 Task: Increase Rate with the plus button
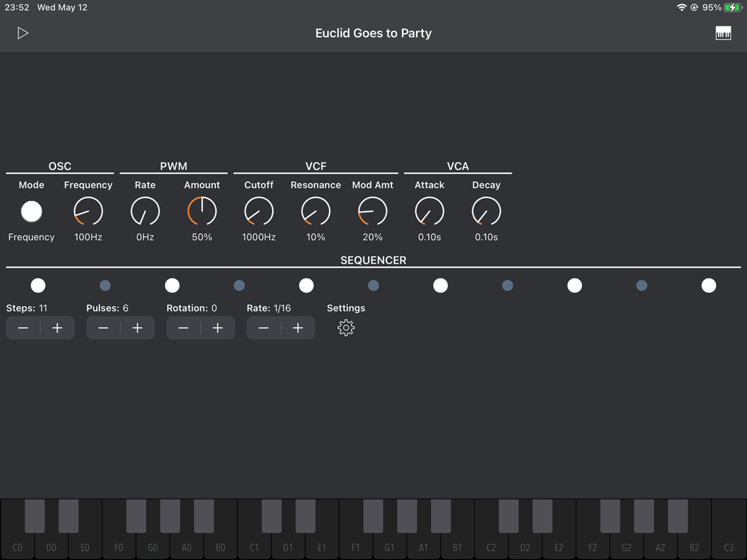point(298,327)
